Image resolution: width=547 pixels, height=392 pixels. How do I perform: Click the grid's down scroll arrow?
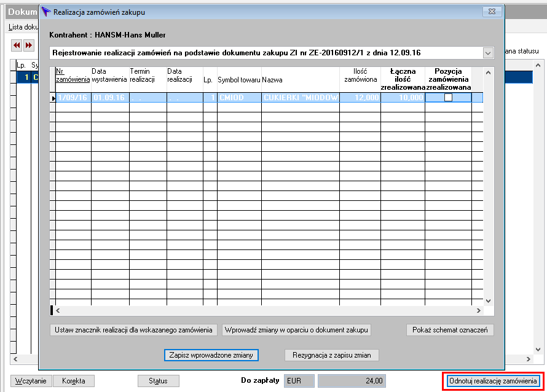pyautogui.click(x=488, y=300)
